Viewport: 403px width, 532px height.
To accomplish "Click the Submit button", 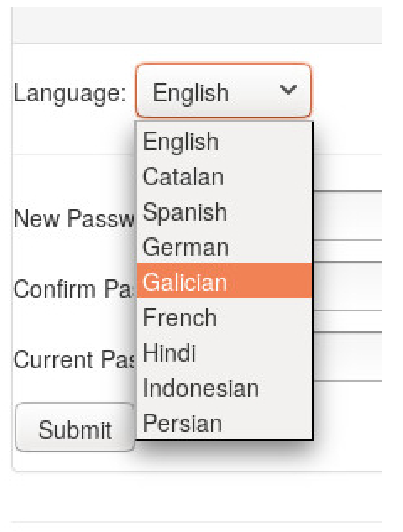I will [x=75, y=428].
